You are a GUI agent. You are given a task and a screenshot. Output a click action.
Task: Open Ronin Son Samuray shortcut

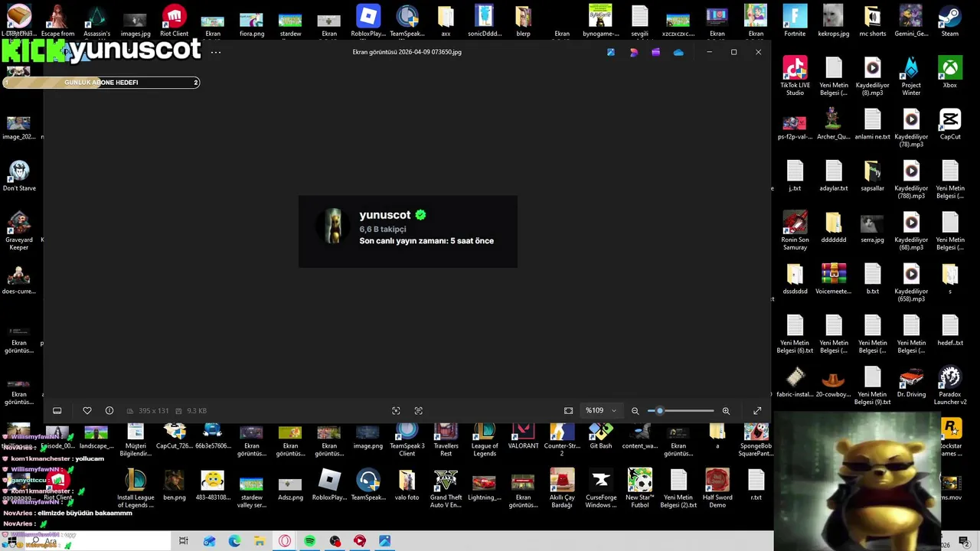click(795, 231)
